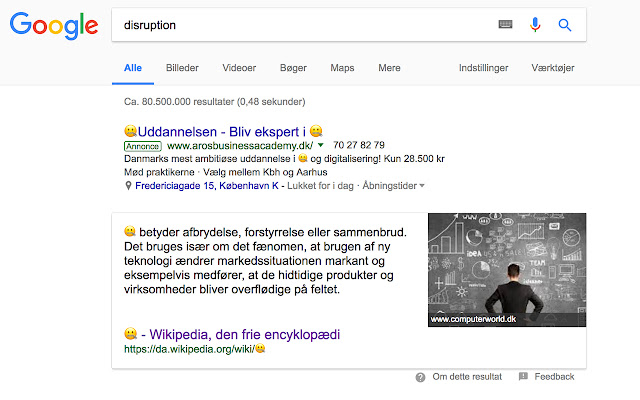Click the da.wikipedia.org/wiki URL
640x400 pixels.
195,349
